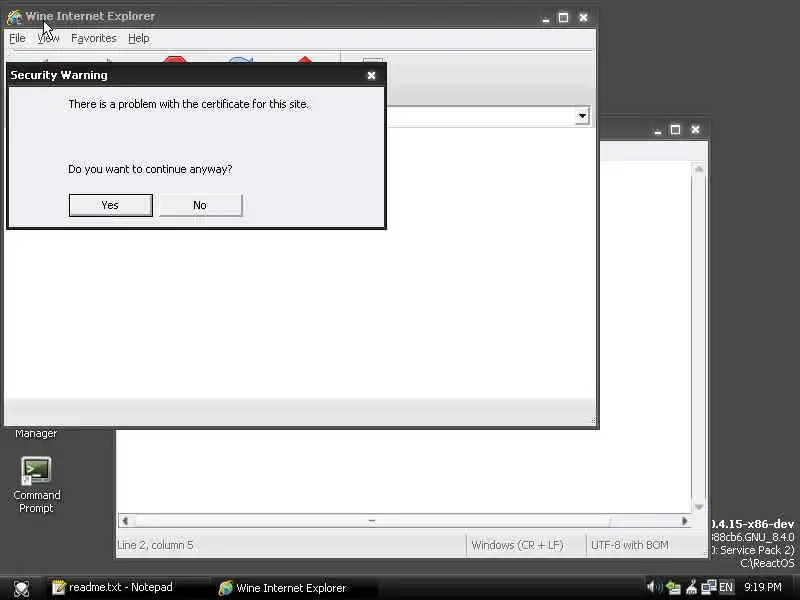800x600 pixels.
Task: Close the Security Warning dialog
Action: click(x=371, y=76)
